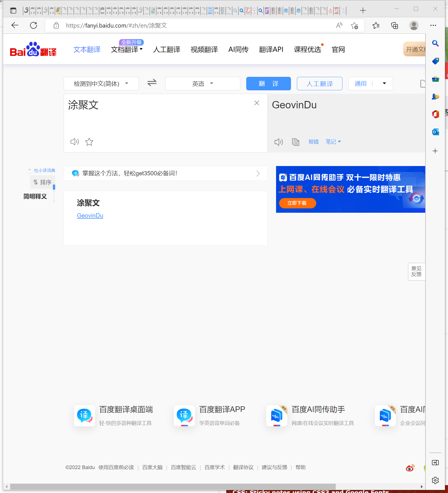448x493 pixels.
Task: Click the 开通文 button at the header's right
Action: (414, 49)
